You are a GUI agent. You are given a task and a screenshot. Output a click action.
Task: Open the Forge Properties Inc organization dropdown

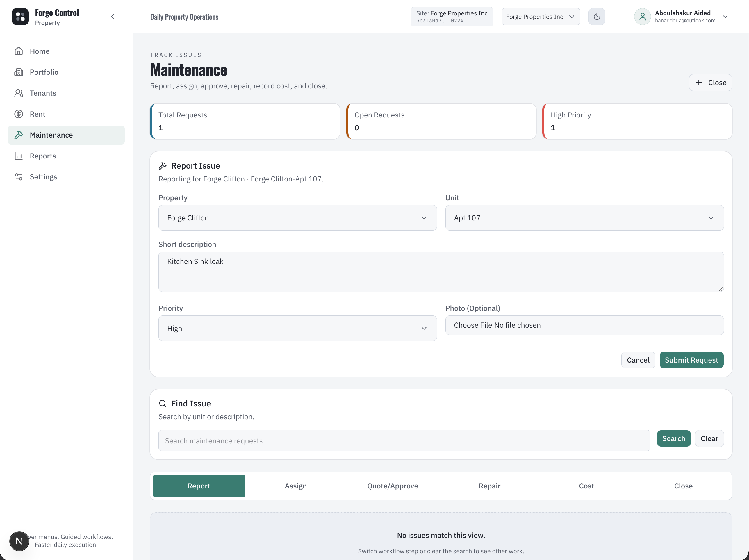541,17
